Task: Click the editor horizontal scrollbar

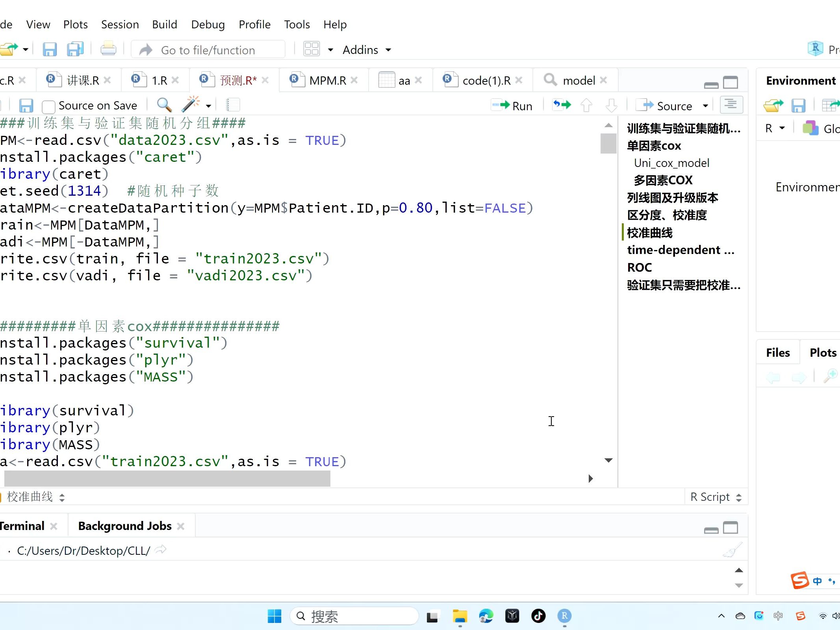Action: coord(167,478)
